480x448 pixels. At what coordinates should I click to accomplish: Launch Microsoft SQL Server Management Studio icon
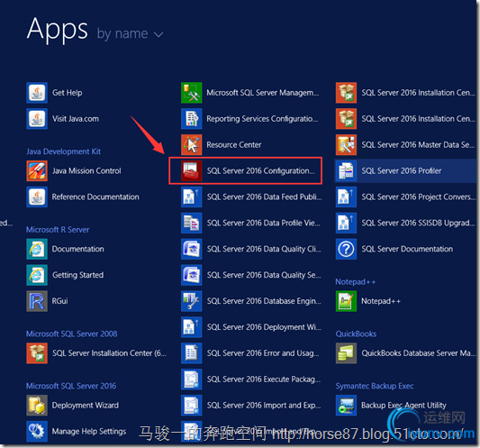191,93
